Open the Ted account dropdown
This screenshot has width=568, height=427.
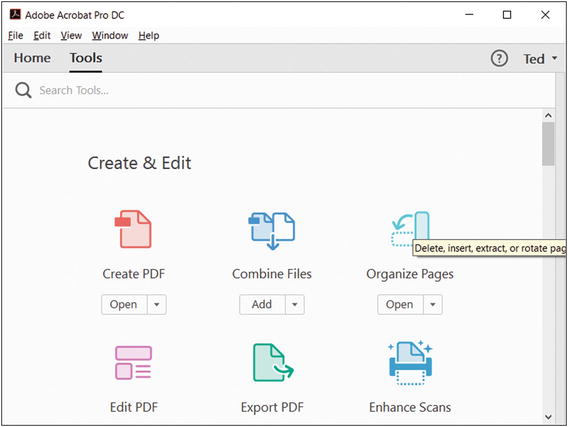tap(540, 59)
